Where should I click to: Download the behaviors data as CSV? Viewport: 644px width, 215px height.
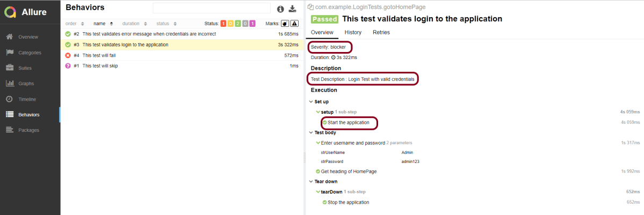[x=292, y=9]
